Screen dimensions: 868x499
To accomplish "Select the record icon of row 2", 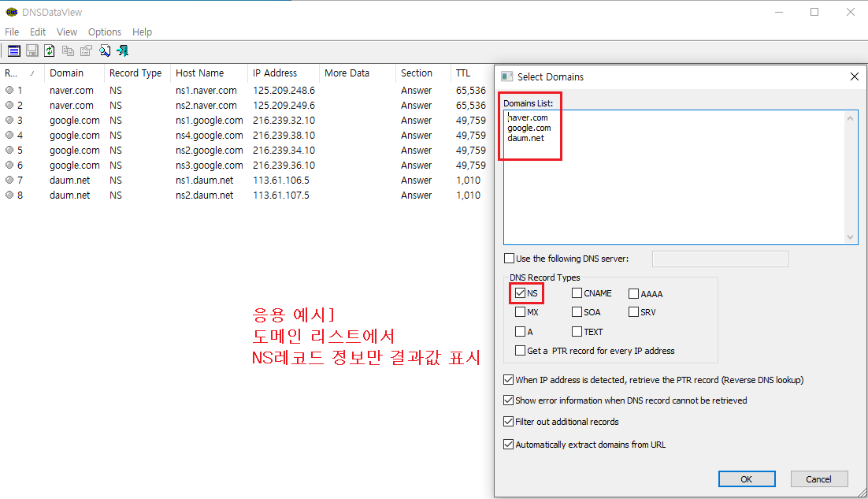I will tap(9, 105).
